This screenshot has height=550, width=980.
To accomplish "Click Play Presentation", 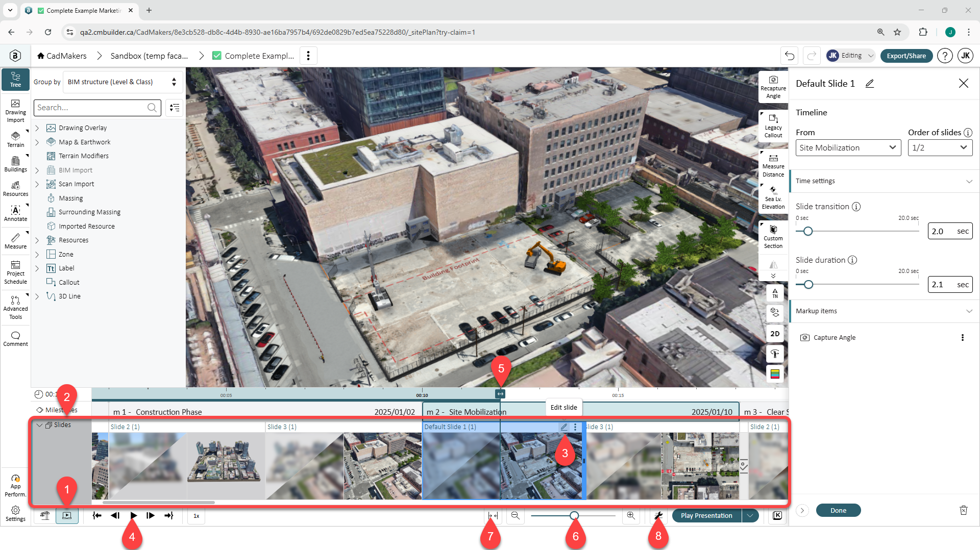I will pos(706,516).
